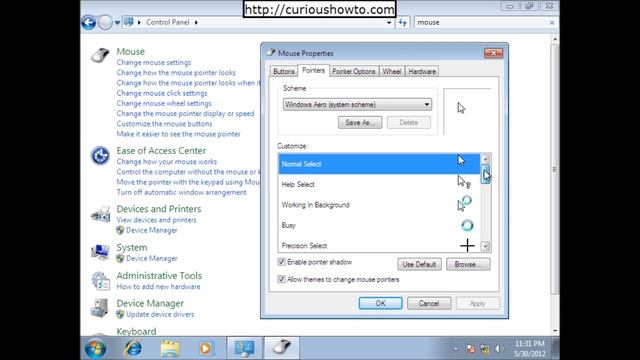The image size is (640, 360).
Task: Click the Use Default button
Action: (x=419, y=264)
